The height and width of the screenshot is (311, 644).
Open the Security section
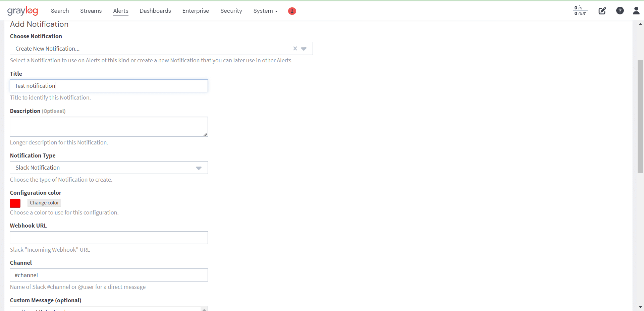coord(231,11)
